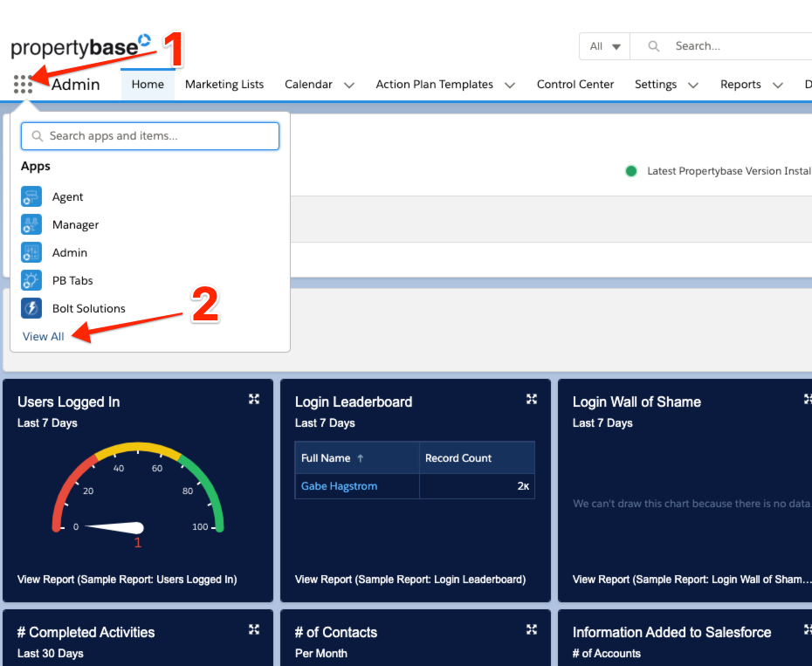Open the Agent app icon

point(31,197)
